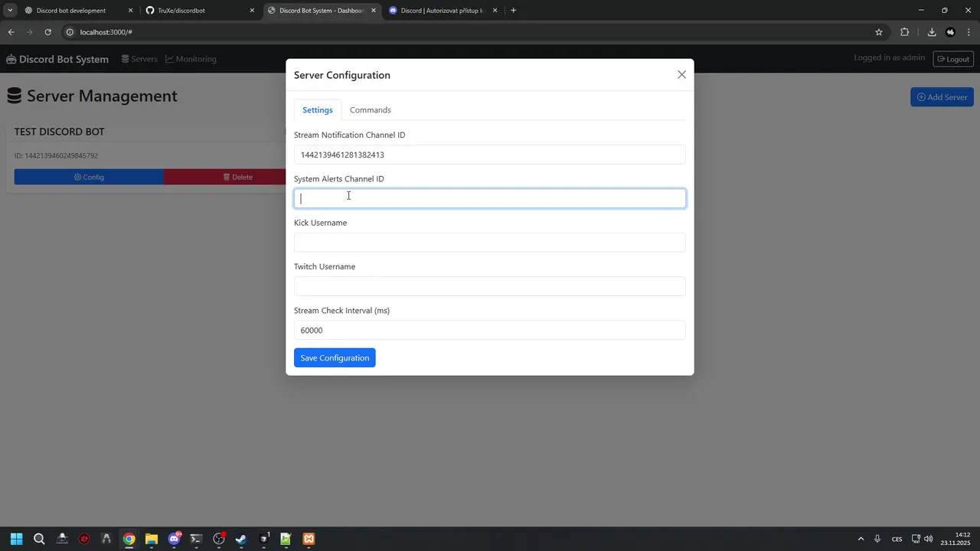Open the browser profile avatar
This screenshot has width=980, height=551.
coord(951,32)
